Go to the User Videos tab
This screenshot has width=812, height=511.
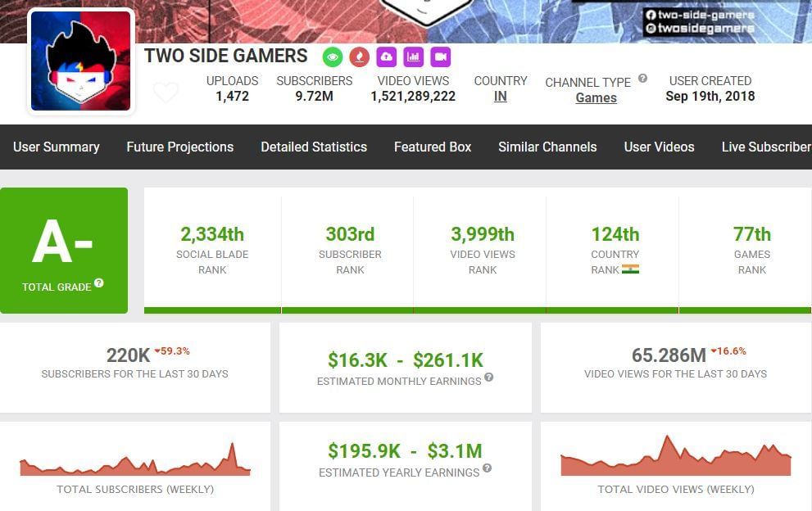point(659,147)
